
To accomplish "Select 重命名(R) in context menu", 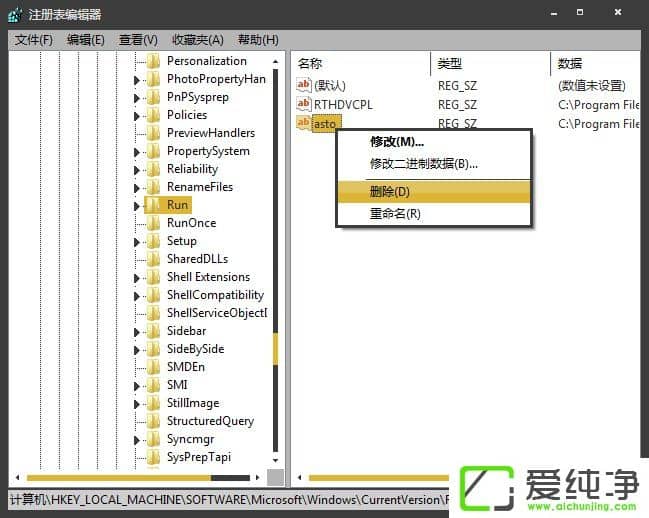I will [395, 214].
